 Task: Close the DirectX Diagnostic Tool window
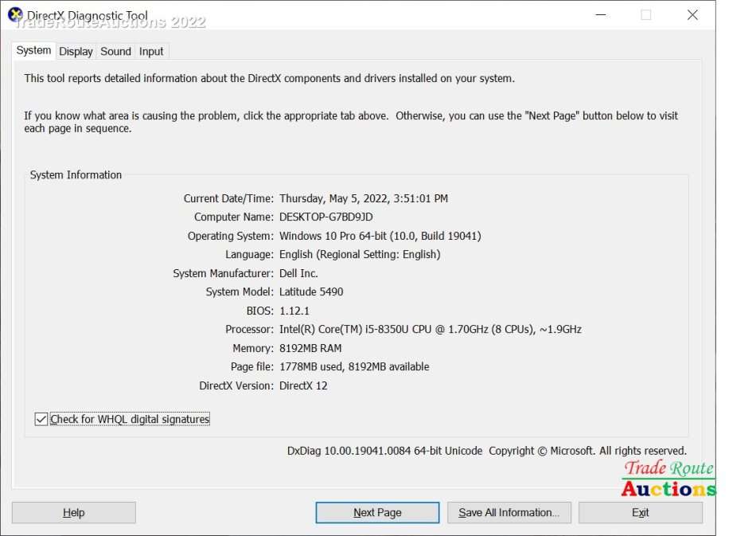pyautogui.click(x=692, y=15)
